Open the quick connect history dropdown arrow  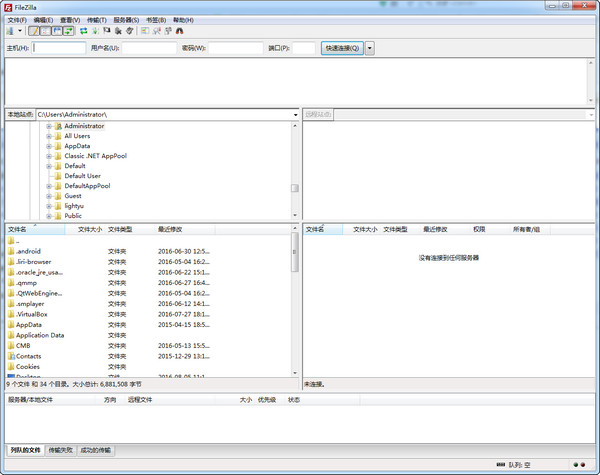pos(370,47)
